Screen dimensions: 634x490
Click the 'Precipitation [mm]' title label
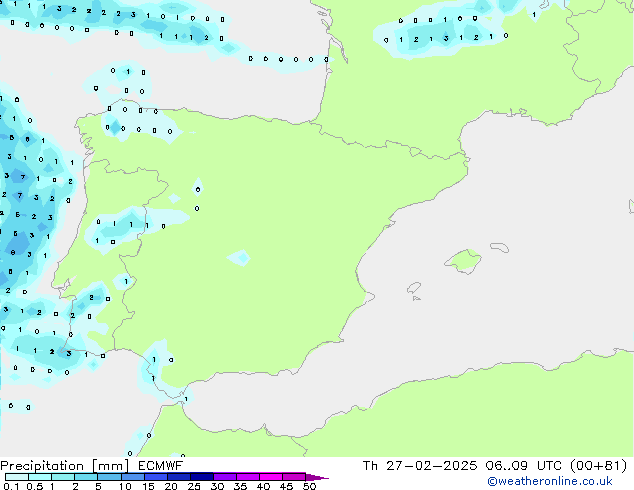[x=65, y=466]
